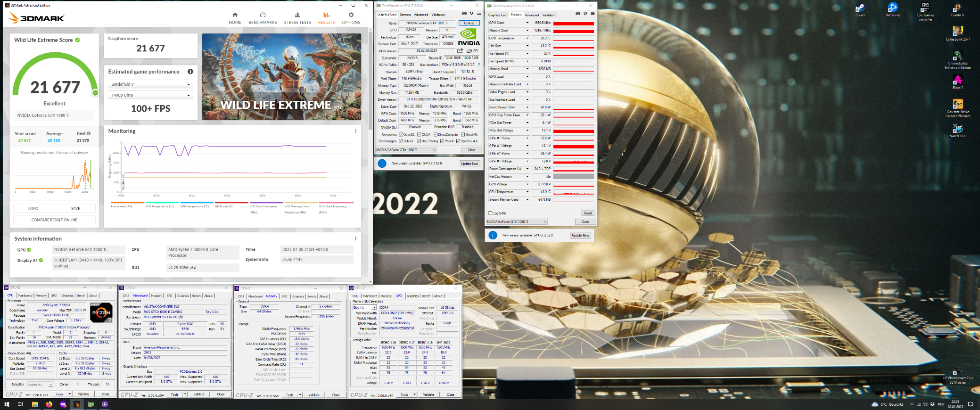Toggle Ray Tracing checkbox in GPU-Z
This screenshot has width=980, height=410.
419,141
